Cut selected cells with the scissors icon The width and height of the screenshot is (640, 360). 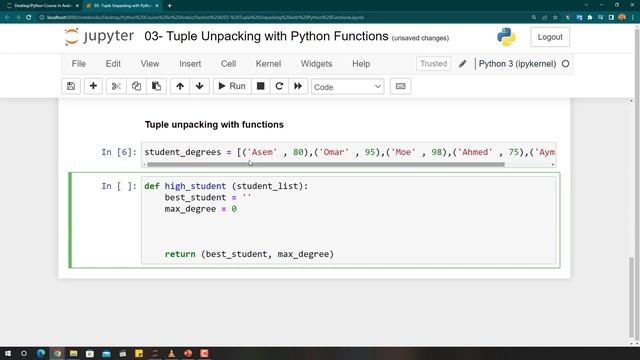tap(116, 86)
